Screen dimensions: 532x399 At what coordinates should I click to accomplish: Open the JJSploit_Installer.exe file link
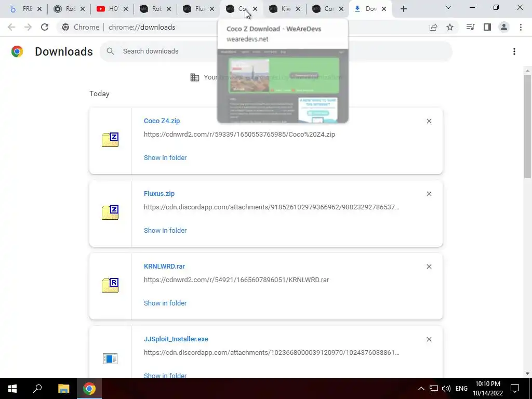[x=176, y=339]
